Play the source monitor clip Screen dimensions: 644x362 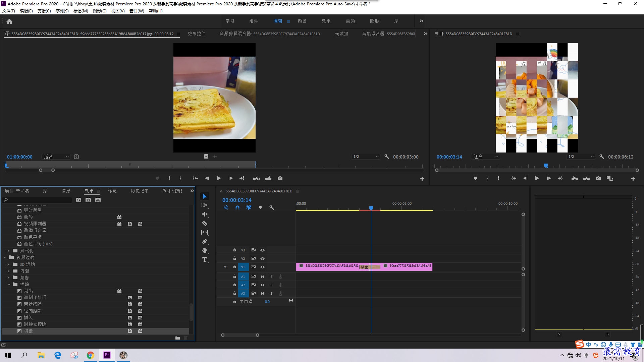pyautogui.click(x=219, y=178)
